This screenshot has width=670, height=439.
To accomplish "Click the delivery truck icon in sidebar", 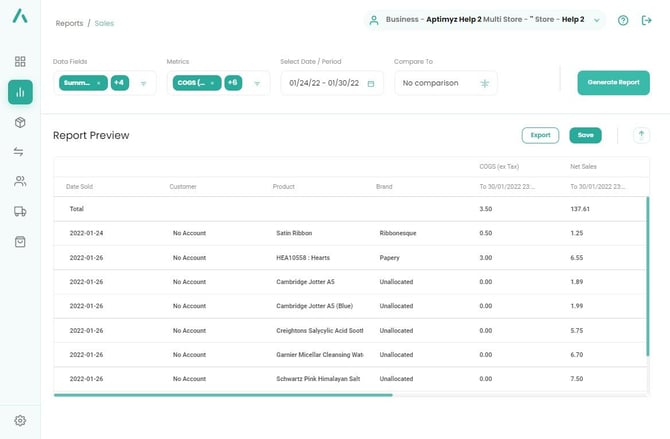I will tap(20, 212).
